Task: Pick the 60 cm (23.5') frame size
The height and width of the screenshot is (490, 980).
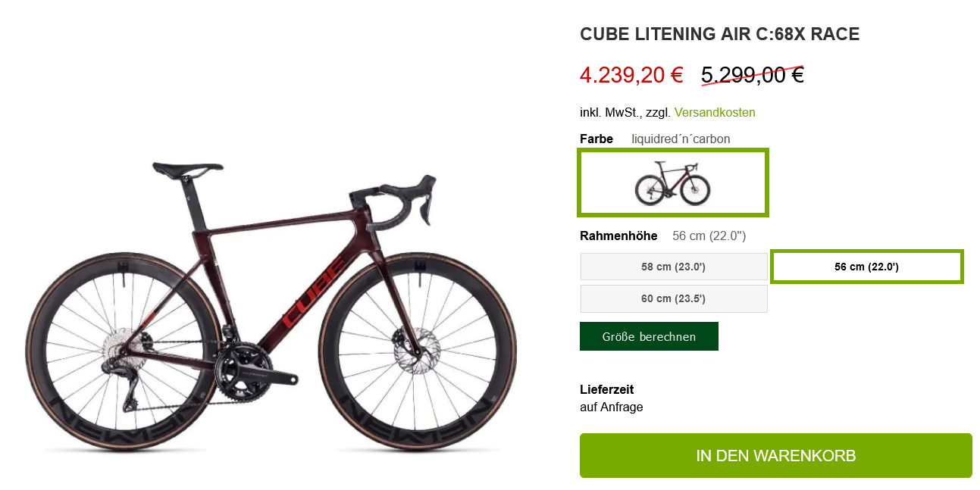Action: pos(674,298)
